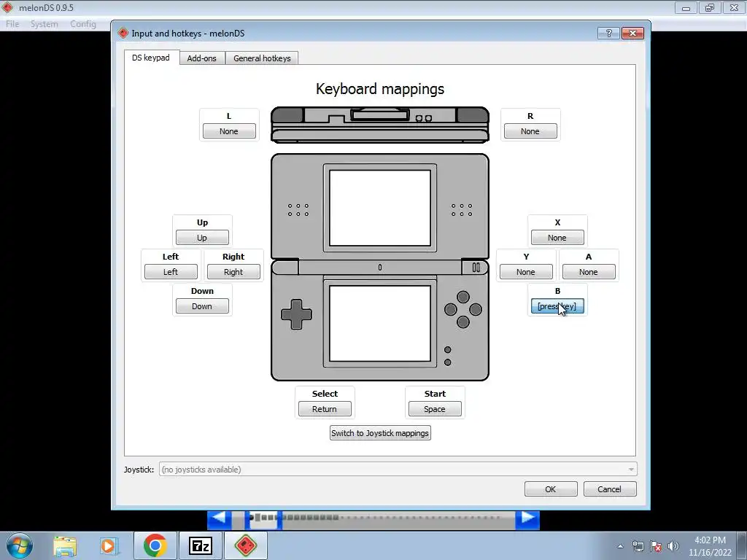Click the melonDS logo in dialog title bar
Viewport: 747px width, 560px height.
[123, 33]
